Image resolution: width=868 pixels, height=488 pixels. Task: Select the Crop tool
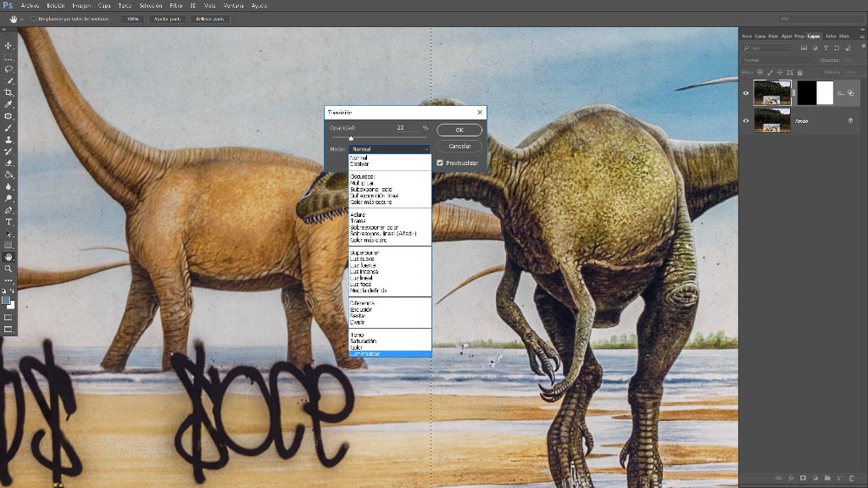tap(8, 92)
